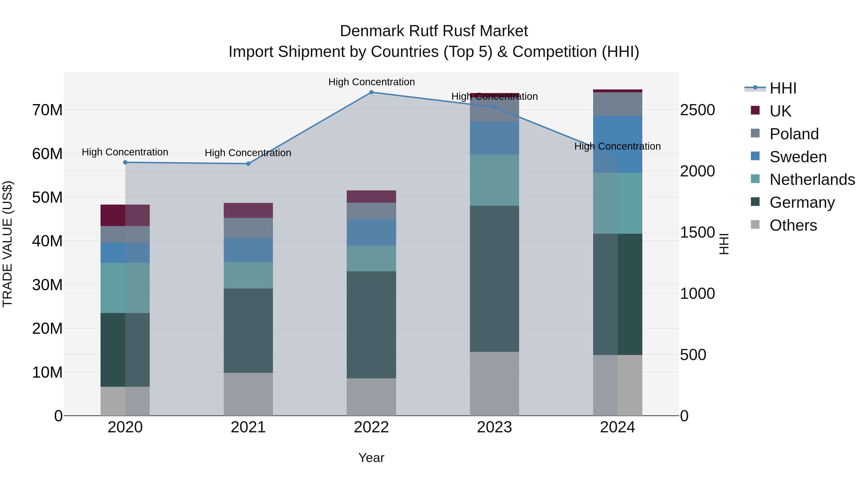Viewport: 868px width, 488px height.
Task: Click the Netherlands teal legend swatch
Action: click(x=755, y=179)
